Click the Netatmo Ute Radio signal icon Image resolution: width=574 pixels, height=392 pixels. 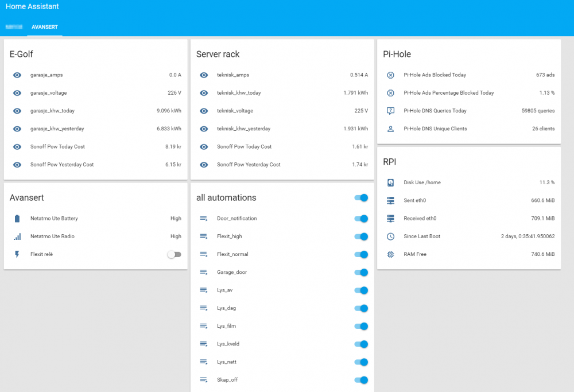coord(17,236)
